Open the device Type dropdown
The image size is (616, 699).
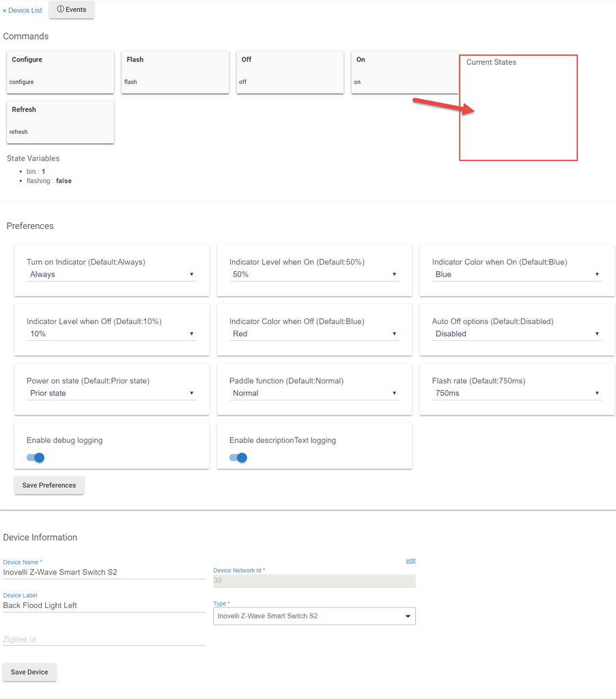pos(314,616)
